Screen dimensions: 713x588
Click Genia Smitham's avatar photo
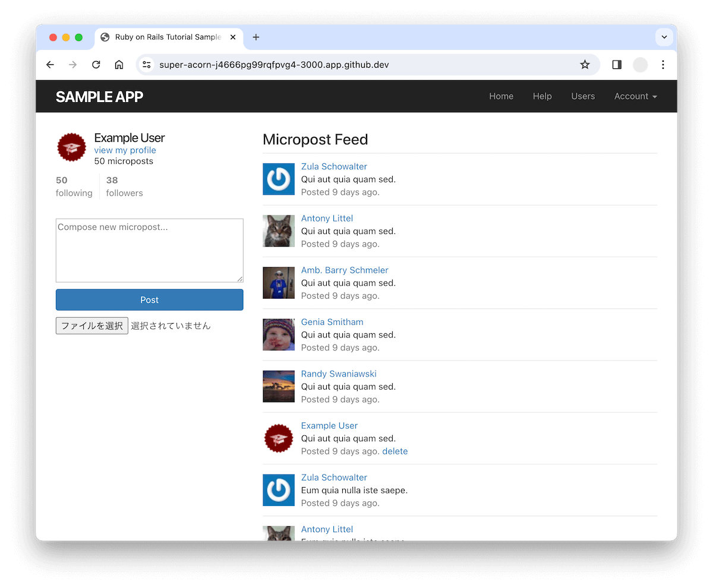[279, 334]
